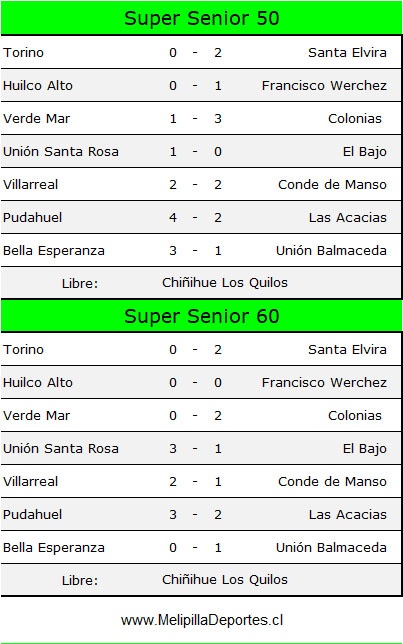The image size is (403, 644).
Task: Click Bella Esperanza in Super Senior 50
Action: point(54,251)
